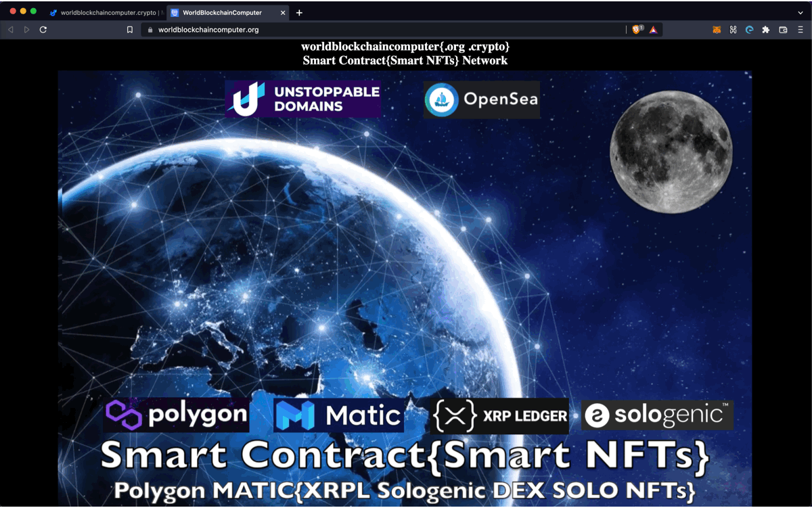The width and height of the screenshot is (812, 508).
Task: Click the 'Smart Contract{Smart NFTs} Network' heading
Action: pos(405,60)
